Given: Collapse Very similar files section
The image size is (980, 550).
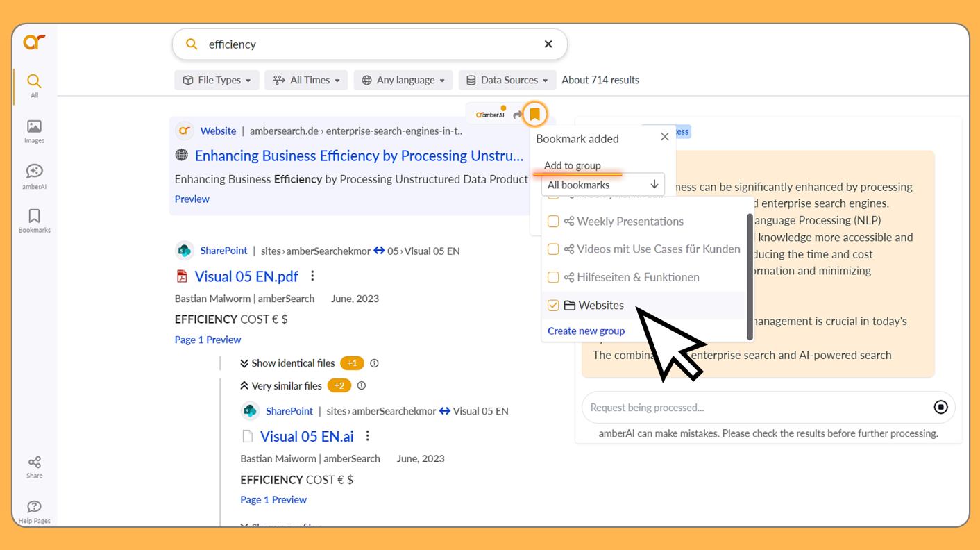Looking at the screenshot, I should (x=281, y=385).
